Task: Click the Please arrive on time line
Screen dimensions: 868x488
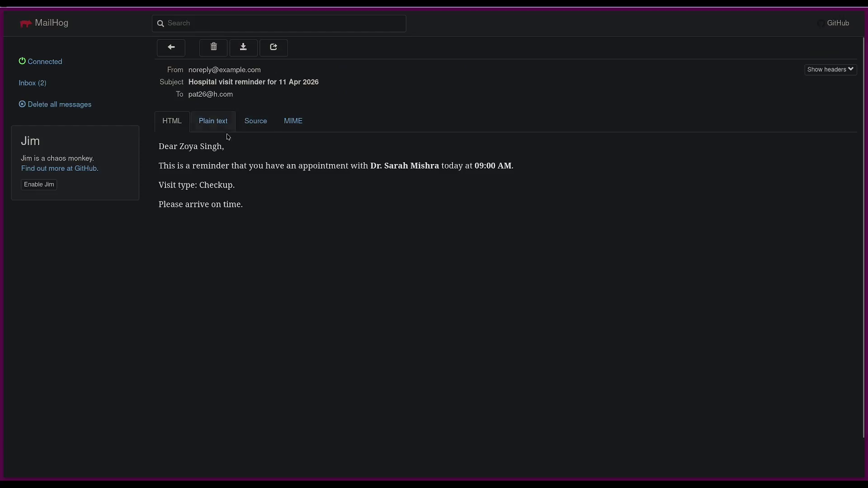Action: coord(201,205)
